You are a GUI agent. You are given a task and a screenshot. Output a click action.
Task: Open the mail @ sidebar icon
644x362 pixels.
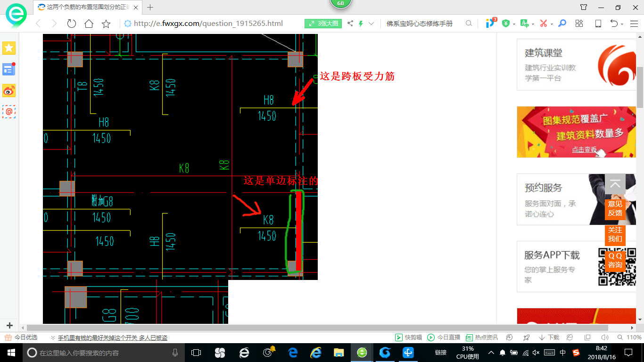pos(9,112)
